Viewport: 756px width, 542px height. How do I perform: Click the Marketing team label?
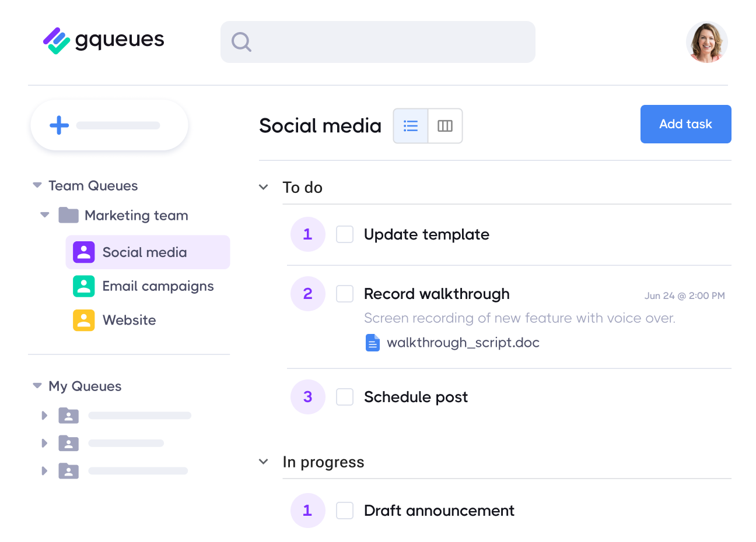coord(136,216)
